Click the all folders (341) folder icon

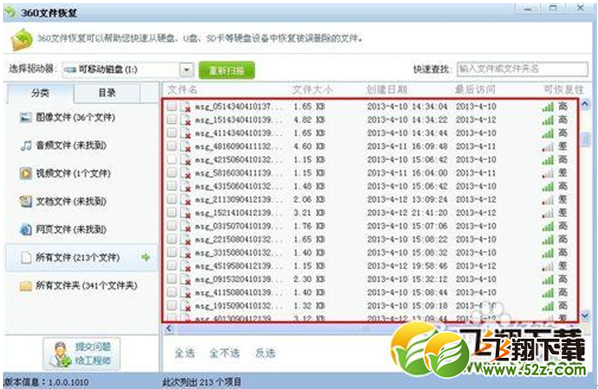click(x=26, y=286)
